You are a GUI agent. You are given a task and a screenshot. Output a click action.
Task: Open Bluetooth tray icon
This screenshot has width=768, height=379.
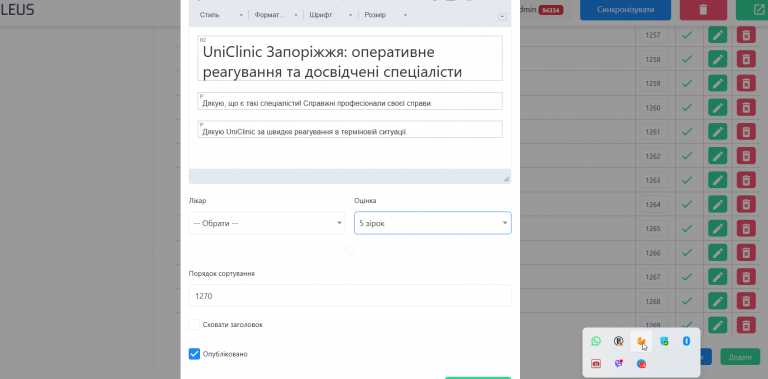pyautogui.click(x=687, y=341)
